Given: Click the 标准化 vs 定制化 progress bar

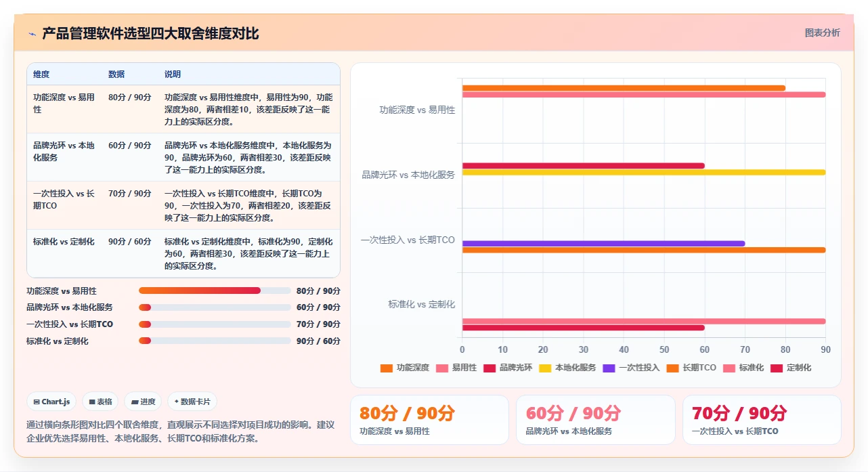Looking at the screenshot, I should pyautogui.click(x=215, y=341).
